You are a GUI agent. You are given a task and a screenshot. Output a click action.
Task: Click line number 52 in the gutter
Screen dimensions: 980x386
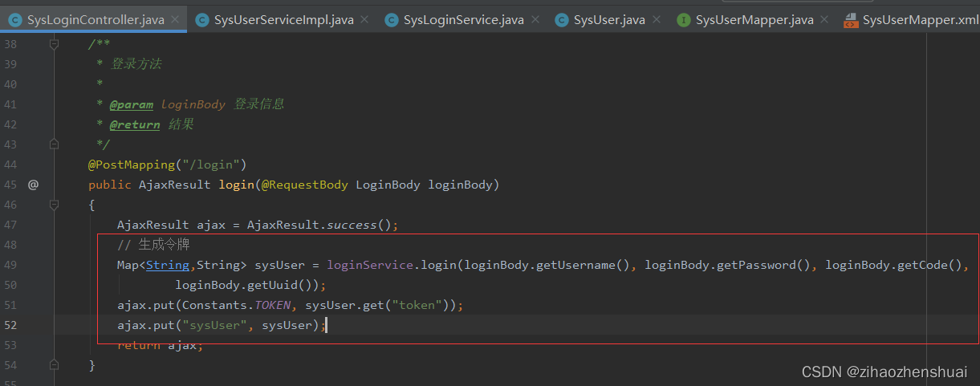[x=10, y=325]
